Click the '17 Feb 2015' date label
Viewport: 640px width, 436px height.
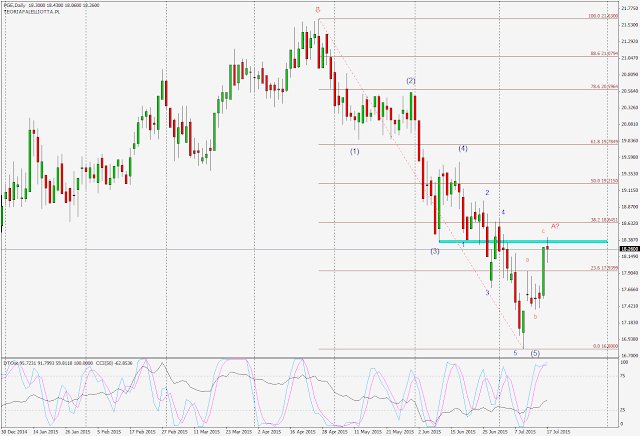tap(142, 432)
